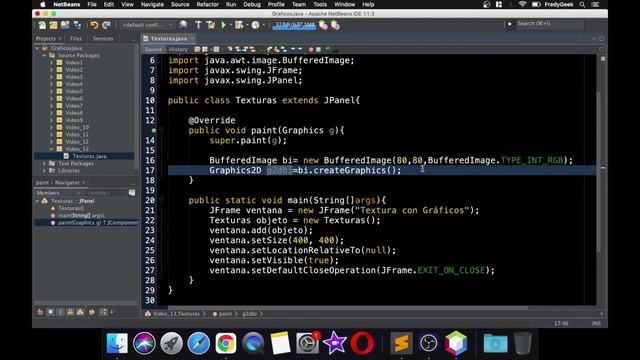Click the Open Project toolbar icon
640x360 pixels.
(x=65, y=25)
